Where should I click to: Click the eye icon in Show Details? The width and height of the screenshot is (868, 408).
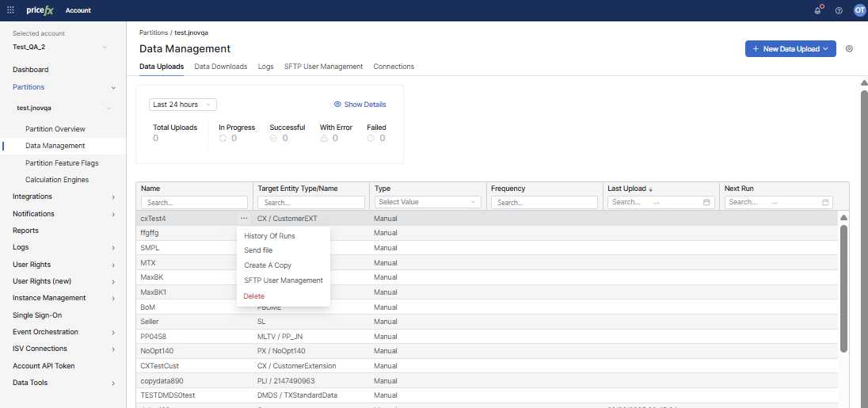pos(337,105)
